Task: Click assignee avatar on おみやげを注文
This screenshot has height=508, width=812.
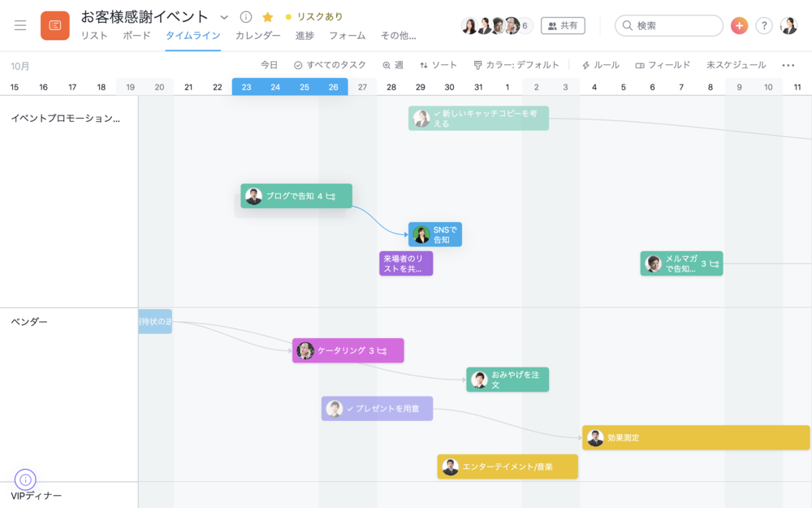Action: (x=479, y=380)
